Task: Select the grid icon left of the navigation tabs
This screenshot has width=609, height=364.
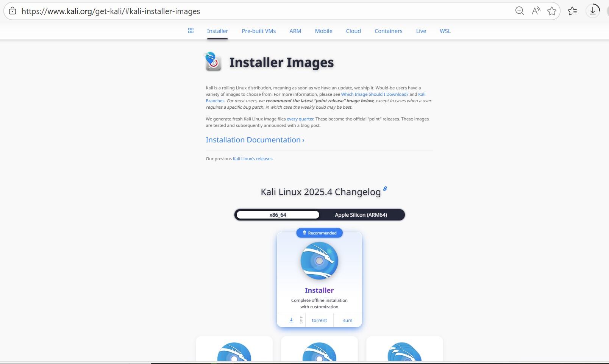Action: [x=191, y=31]
